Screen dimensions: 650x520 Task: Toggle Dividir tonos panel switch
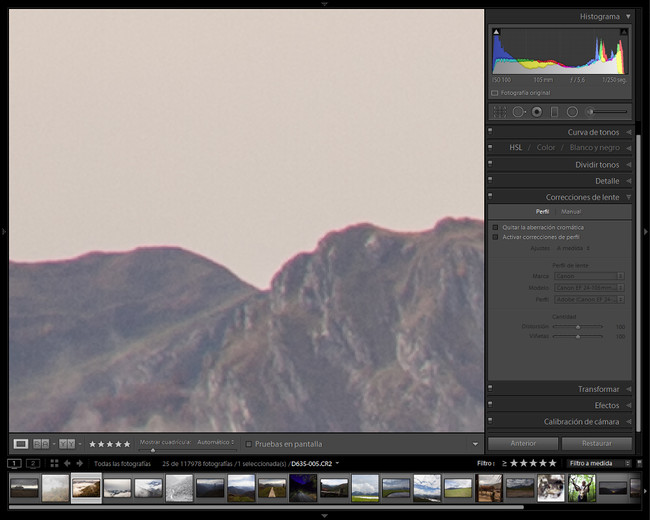(490, 164)
